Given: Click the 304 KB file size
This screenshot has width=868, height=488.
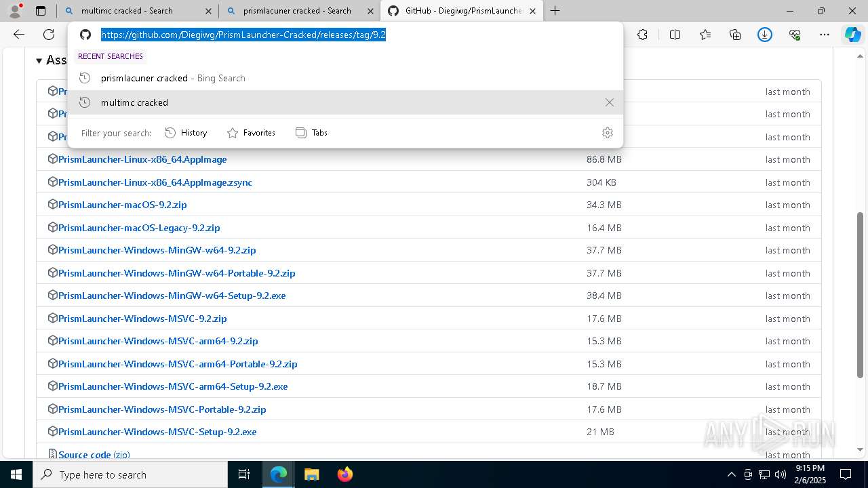Looking at the screenshot, I should click(601, 182).
